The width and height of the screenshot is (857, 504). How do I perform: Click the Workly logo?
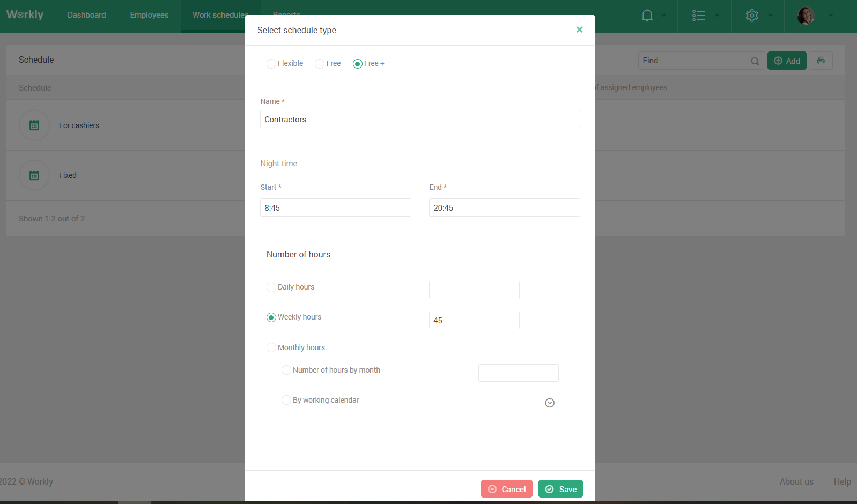25,14
